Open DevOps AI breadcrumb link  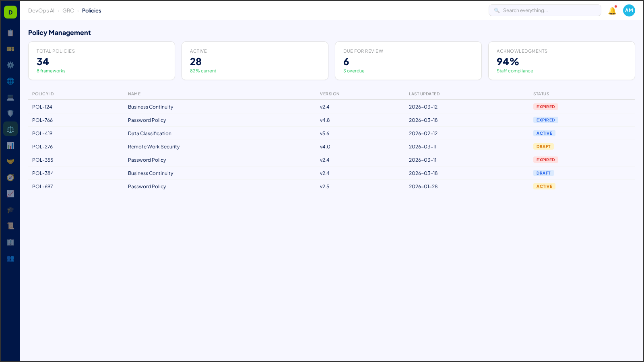[x=41, y=10]
